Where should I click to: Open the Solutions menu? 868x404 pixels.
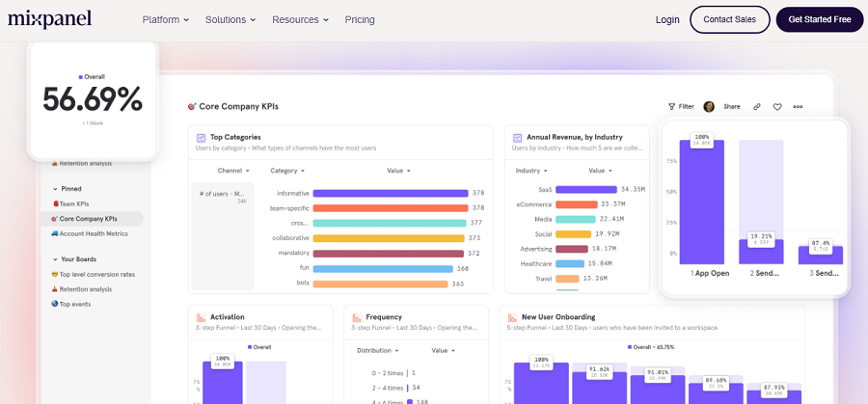(x=231, y=19)
